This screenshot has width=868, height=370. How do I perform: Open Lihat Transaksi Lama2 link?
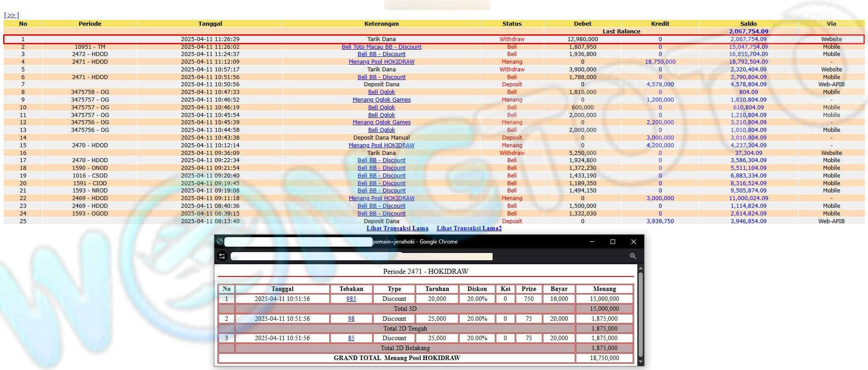pos(469,229)
